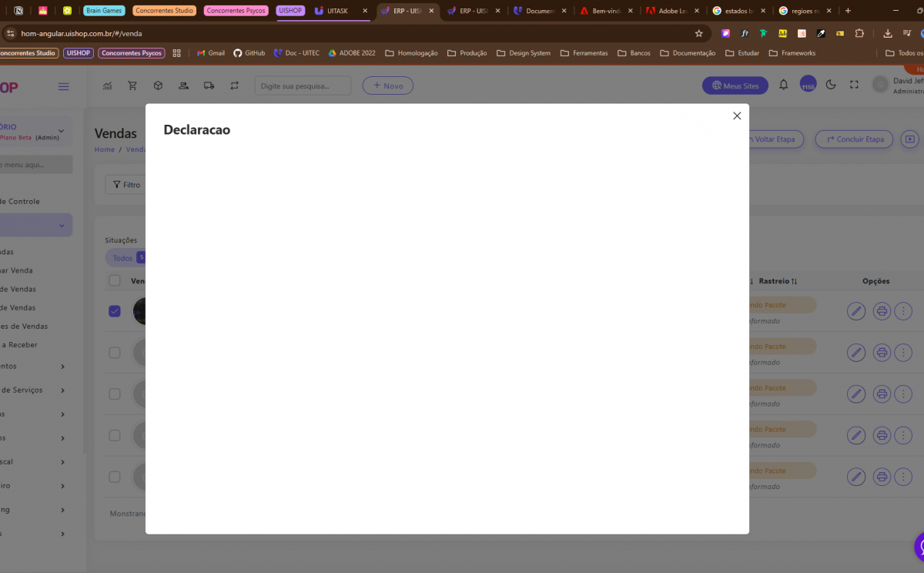Screen dimensions: 924x573
Task: Enter fullscreen using the expand icon
Action: (x=854, y=85)
